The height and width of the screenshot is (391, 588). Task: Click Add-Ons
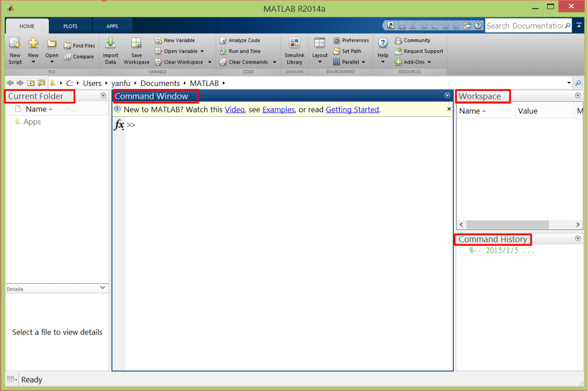tap(410, 62)
